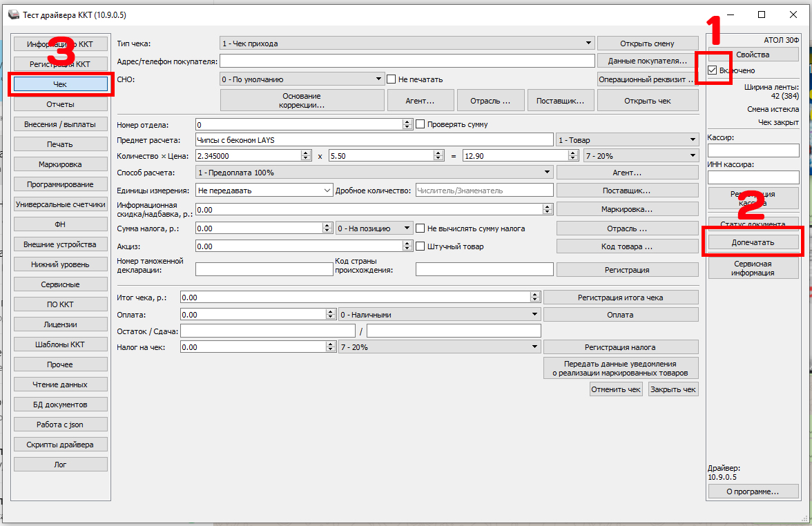Tick the 'Штучный товар' checkbox
812x526 pixels.
[420, 246]
